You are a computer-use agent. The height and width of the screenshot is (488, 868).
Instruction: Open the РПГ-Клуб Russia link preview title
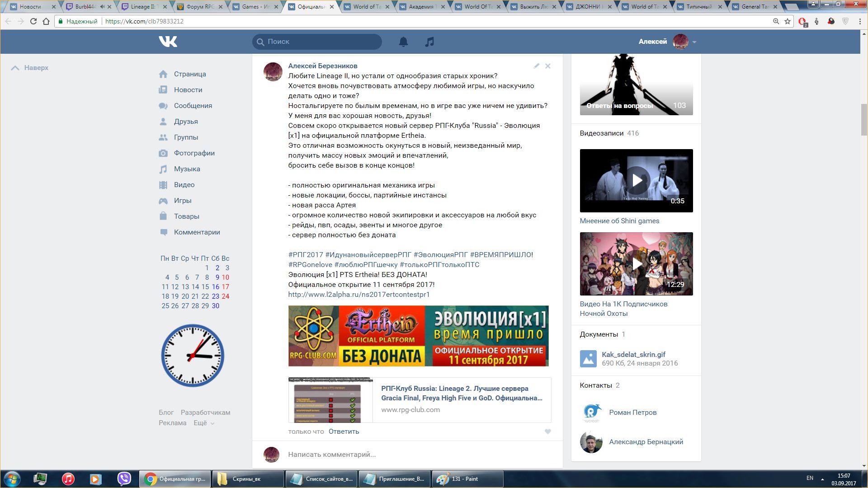coord(462,393)
